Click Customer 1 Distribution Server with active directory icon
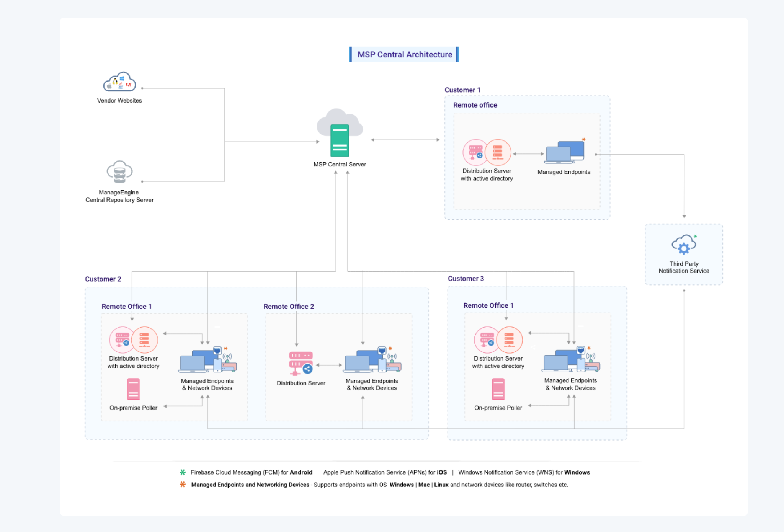Image resolution: width=784 pixels, height=532 pixels. (x=487, y=152)
